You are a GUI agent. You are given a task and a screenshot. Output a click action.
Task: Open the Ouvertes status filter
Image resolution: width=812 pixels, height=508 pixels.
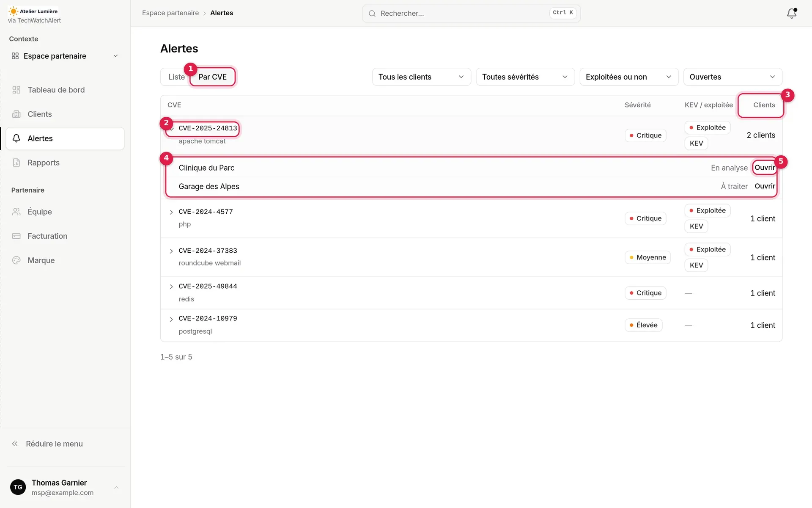click(732, 77)
